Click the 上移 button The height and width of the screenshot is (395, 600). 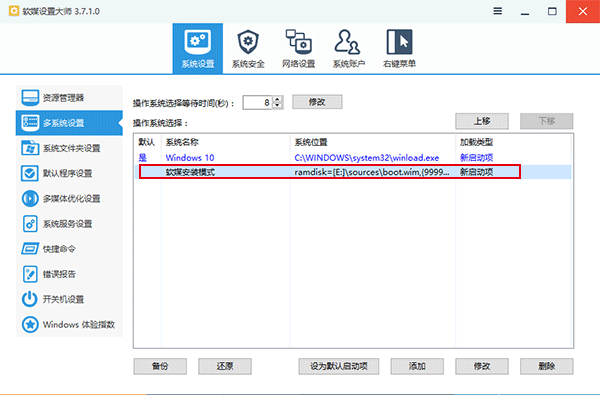482,121
